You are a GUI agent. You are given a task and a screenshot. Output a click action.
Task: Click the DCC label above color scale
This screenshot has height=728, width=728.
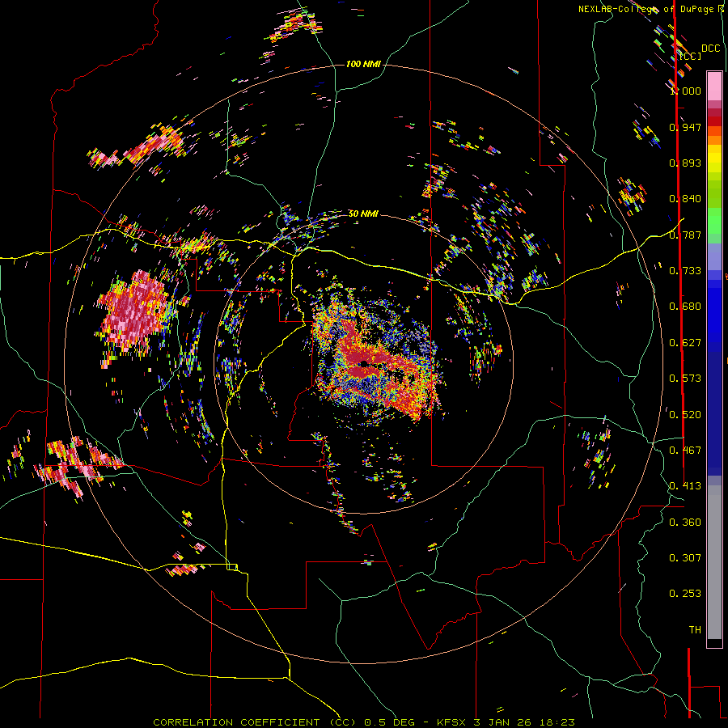pos(710,49)
